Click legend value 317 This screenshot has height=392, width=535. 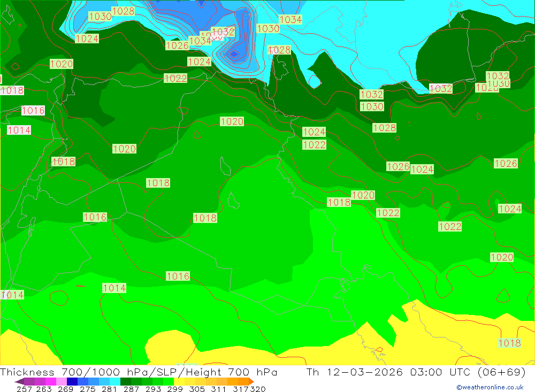coord(241,389)
